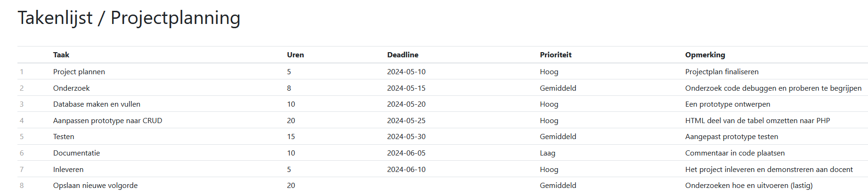Select the Laag priority cell

tap(547, 153)
